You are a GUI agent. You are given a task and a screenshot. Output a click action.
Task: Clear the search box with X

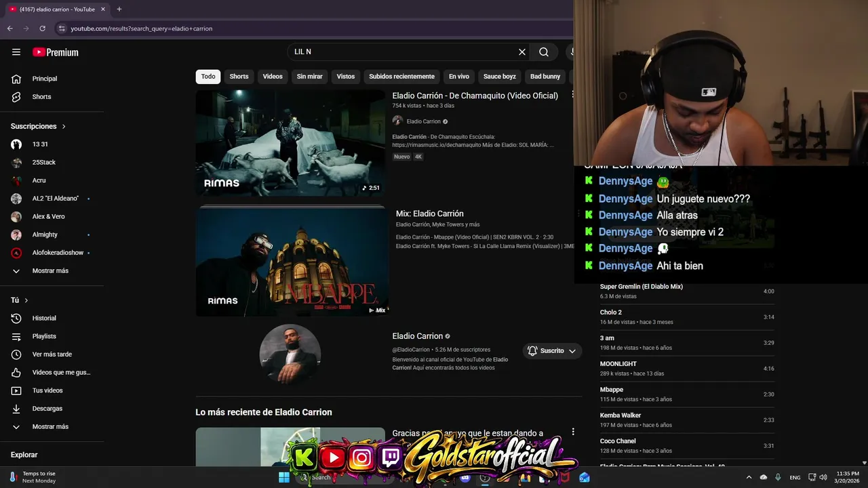[522, 52]
